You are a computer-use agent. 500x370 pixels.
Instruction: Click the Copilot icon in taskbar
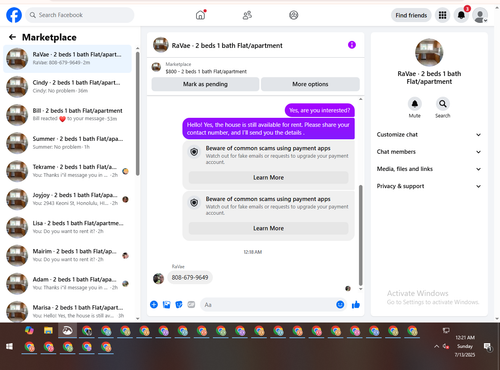click(x=29, y=330)
